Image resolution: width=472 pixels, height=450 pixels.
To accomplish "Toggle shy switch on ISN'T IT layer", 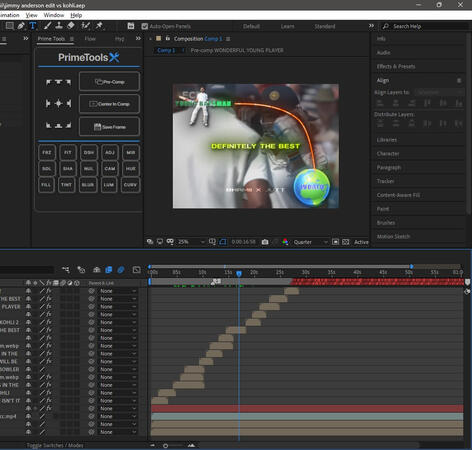I will click(x=28, y=401).
